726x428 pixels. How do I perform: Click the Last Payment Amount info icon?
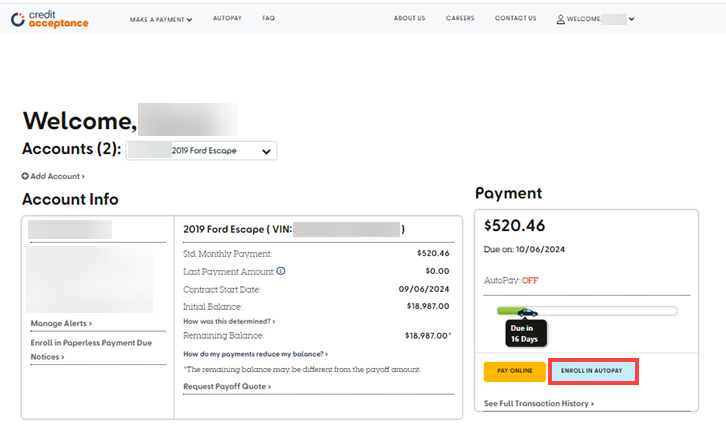281,271
